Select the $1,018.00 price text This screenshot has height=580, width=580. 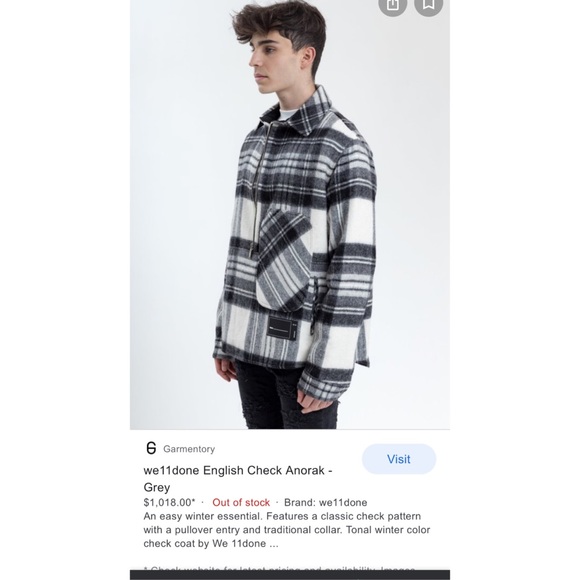point(167,502)
